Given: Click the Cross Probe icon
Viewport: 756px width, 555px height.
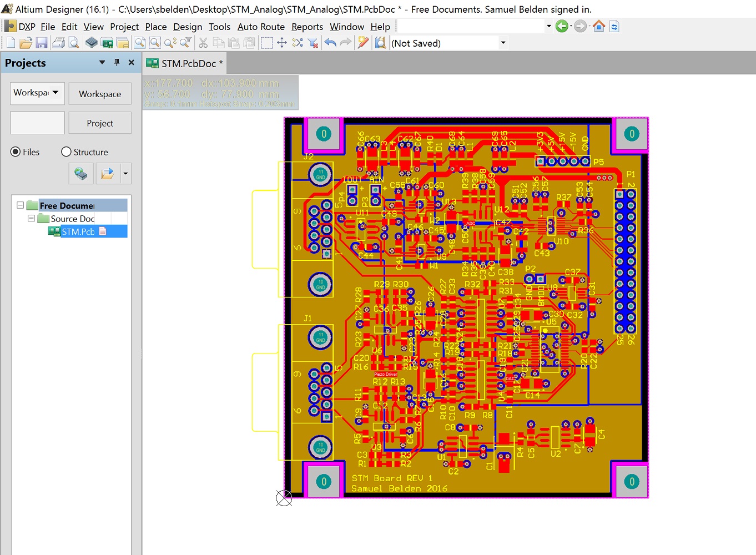Looking at the screenshot, I should coord(363,43).
